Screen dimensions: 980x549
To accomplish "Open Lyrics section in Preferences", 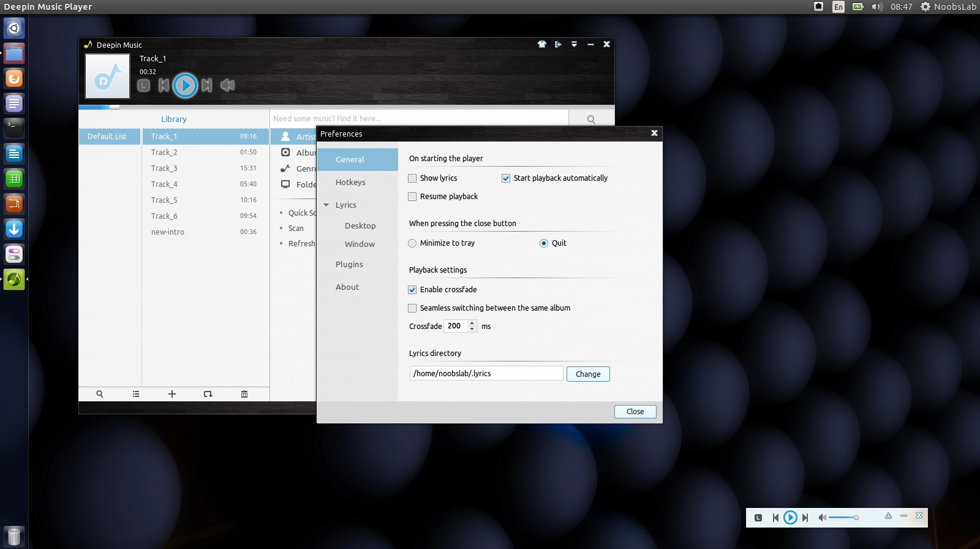I will point(346,205).
